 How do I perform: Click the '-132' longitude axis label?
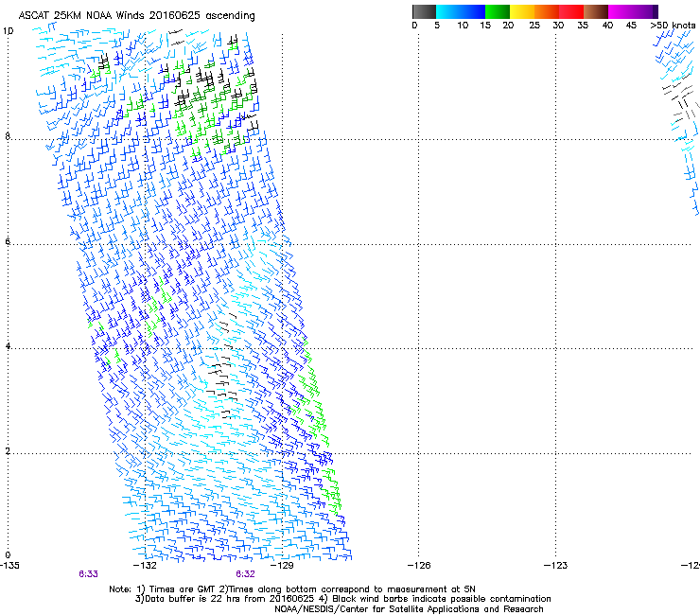point(146,566)
